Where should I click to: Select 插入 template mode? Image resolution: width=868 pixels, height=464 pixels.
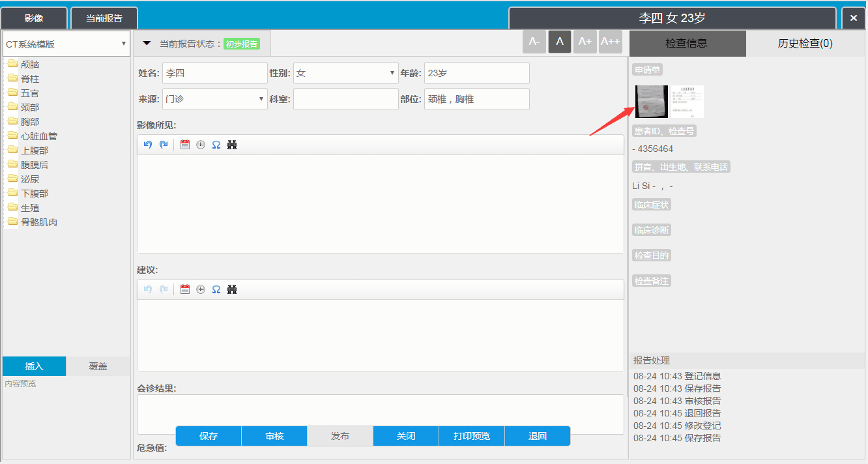click(x=34, y=366)
